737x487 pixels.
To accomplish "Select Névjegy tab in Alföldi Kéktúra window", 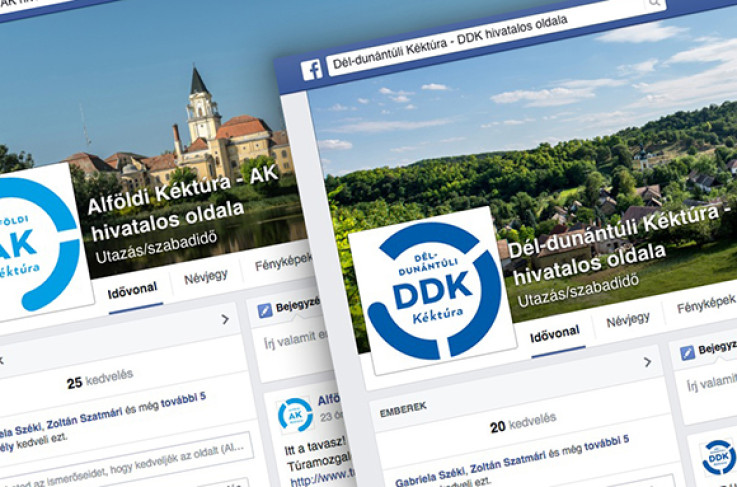I will tap(206, 276).
